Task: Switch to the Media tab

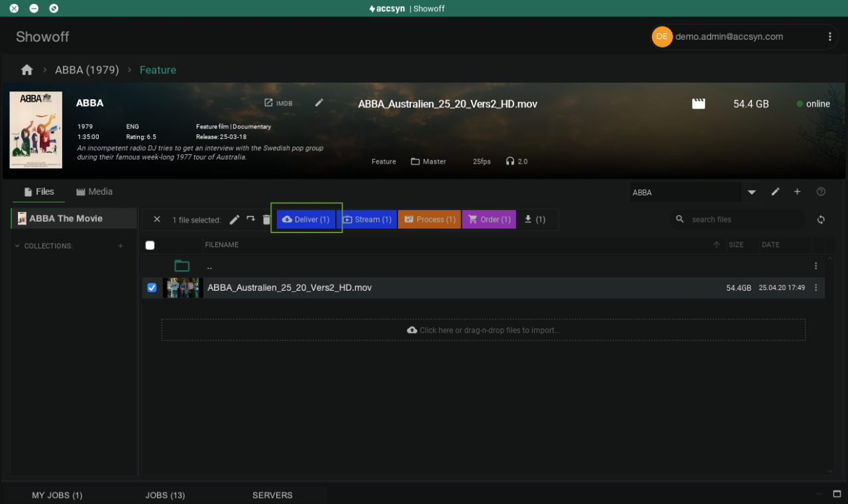Action: (x=94, y=191)
